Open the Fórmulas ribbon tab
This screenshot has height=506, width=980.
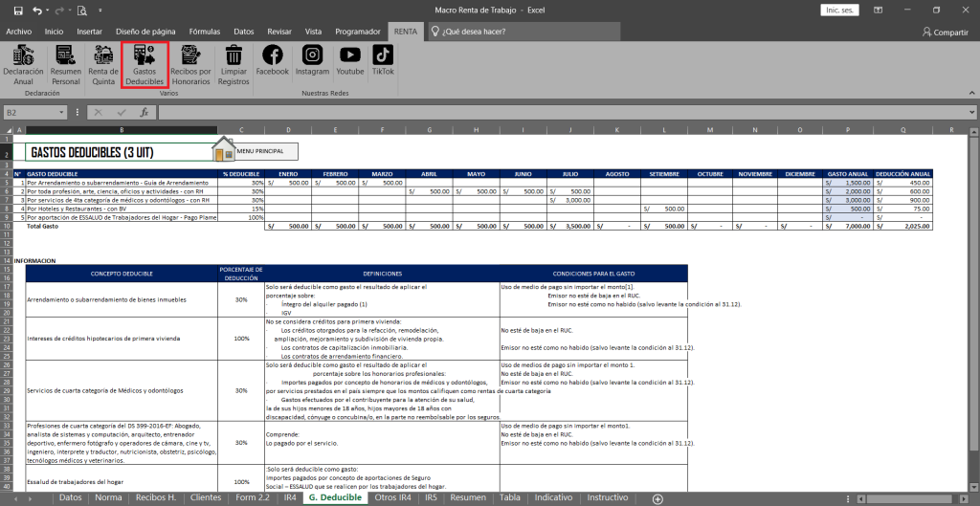pyautogui.click(x=205, y=32)
